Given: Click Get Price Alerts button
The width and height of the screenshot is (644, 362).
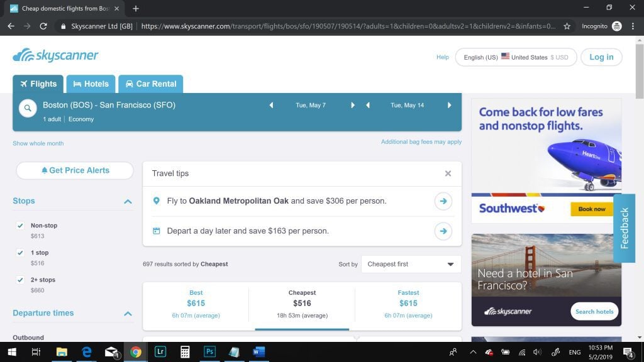Looking at the screenshot, I should pos(75,170).
